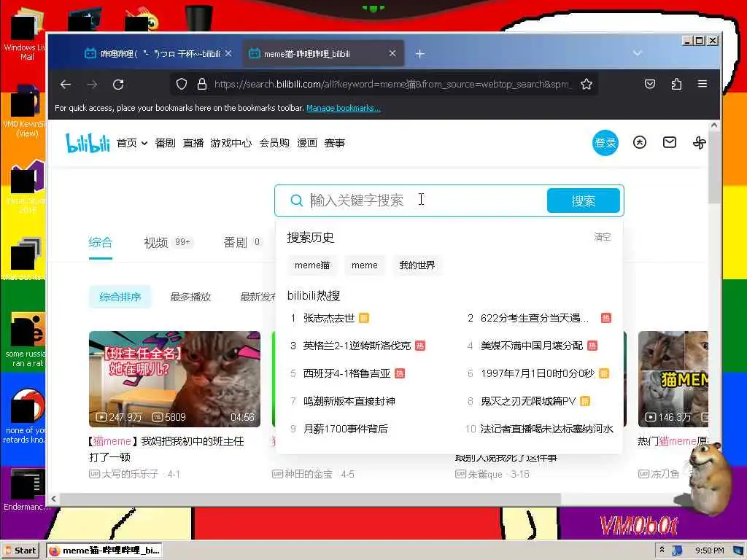This screenshot has height=560, width=747.
Task: Select the meme猫 history chip
Action: click(312, 265)
